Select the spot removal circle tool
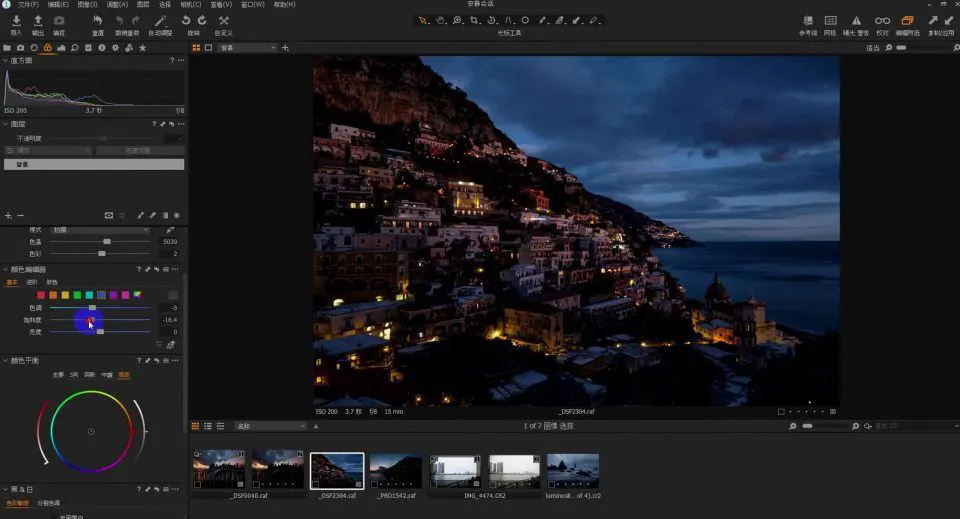This screenshot has height=519, width=960. coord(525,21)
